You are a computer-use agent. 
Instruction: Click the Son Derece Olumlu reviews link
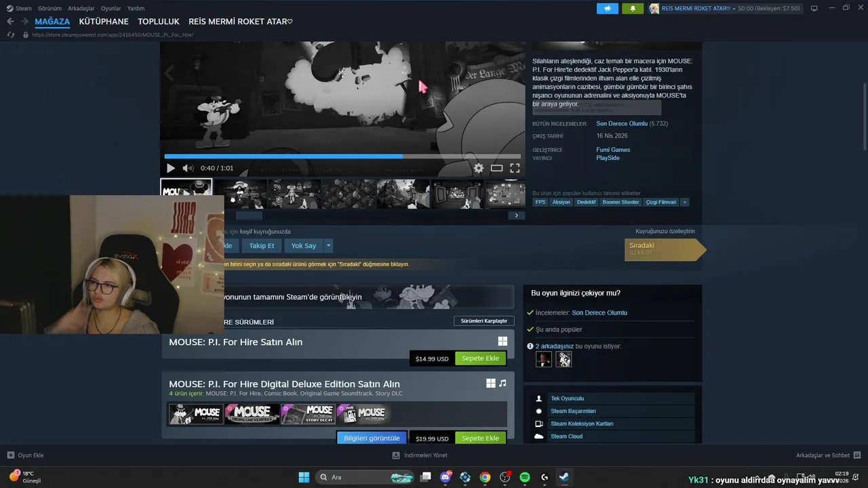(622, 124)
